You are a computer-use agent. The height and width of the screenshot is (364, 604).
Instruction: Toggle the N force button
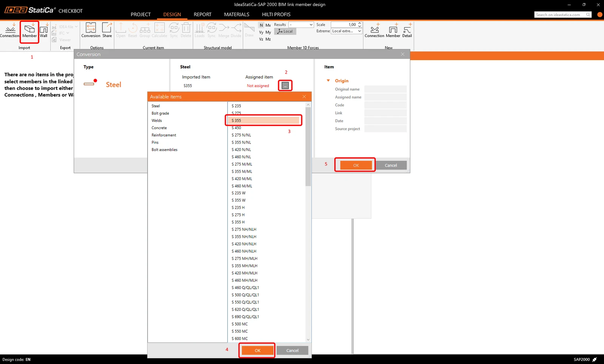coord(261,25)
